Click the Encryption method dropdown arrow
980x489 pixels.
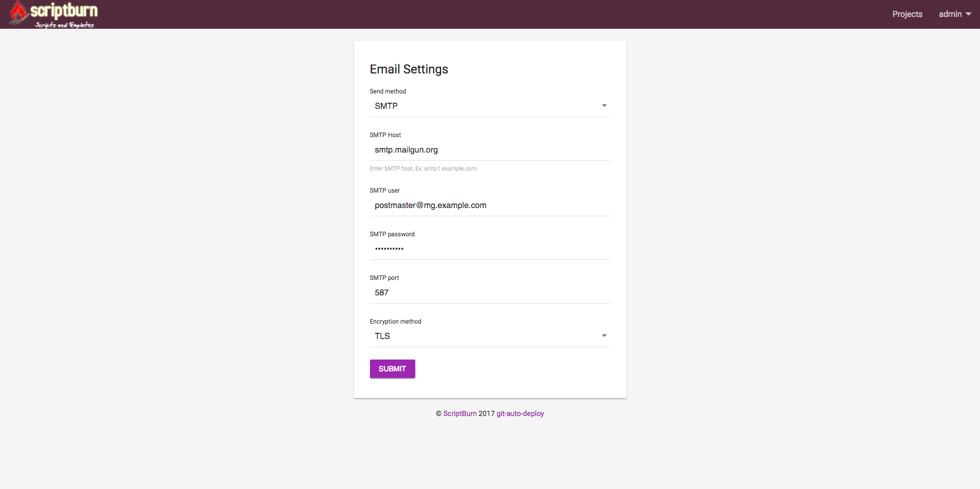[604, 336]
